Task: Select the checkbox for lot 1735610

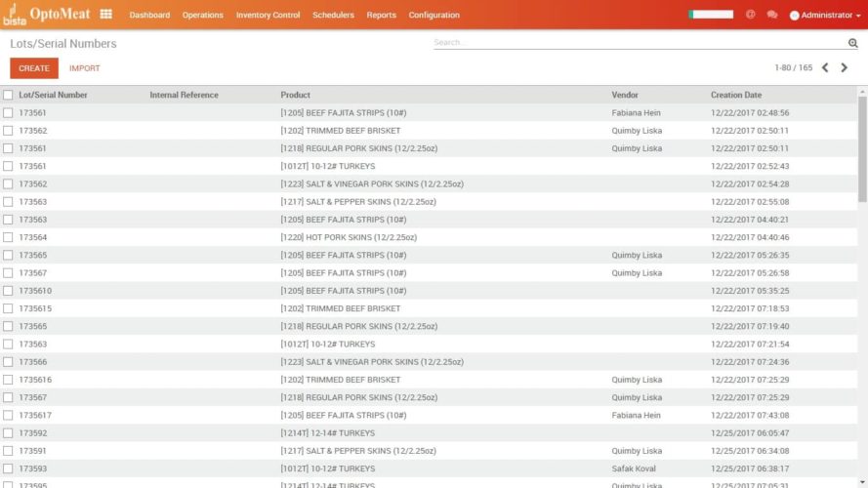Action: (x=9, y=291)
